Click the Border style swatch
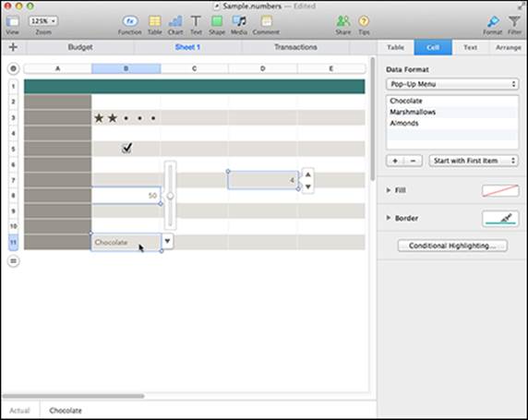The width and height of the screenshot is (528, 420). tap(500, 219)
